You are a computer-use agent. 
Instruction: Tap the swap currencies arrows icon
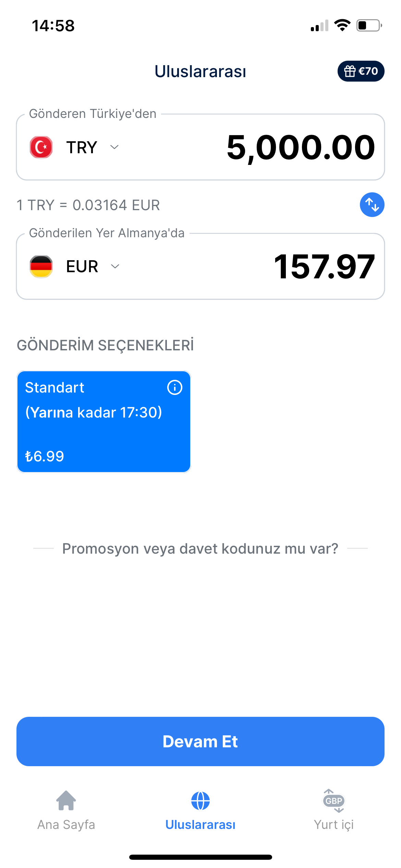pyautogui.click(x=372, y=205)
